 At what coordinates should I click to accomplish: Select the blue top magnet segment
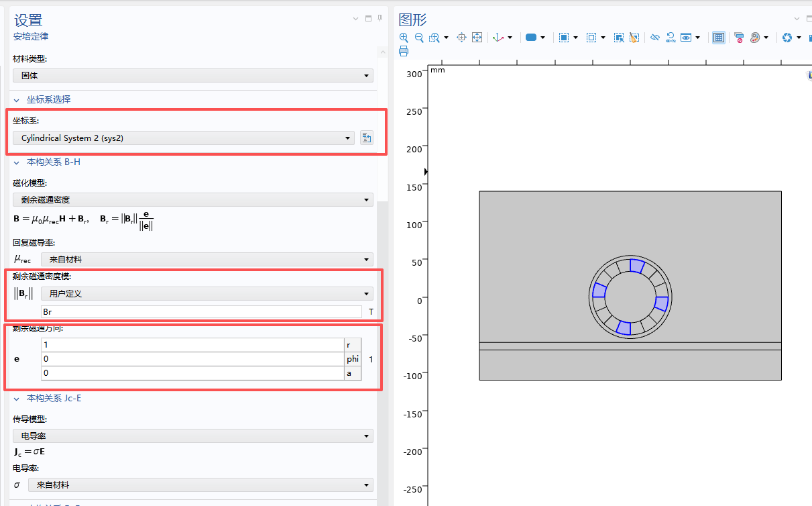[637, 266]
